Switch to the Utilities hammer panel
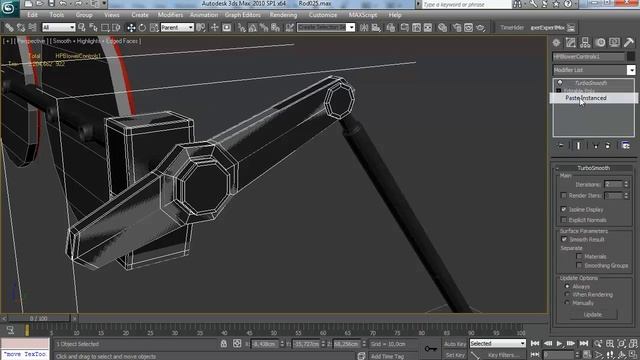 (629, 42)
